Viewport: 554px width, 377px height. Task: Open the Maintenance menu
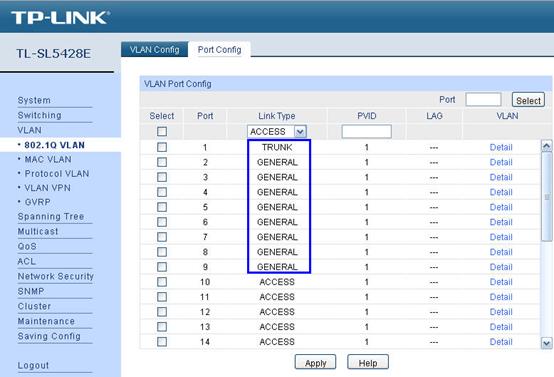(x=46, y=321)
